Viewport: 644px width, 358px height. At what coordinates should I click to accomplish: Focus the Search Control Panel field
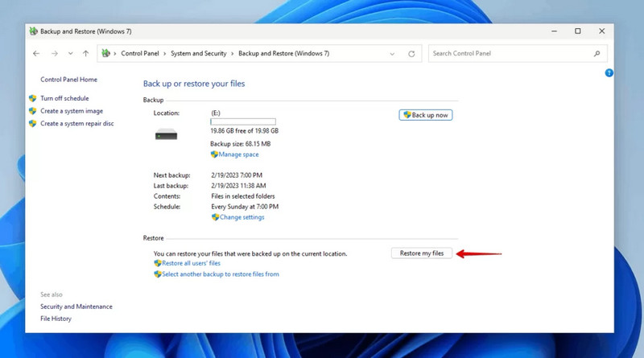(509, 54)
